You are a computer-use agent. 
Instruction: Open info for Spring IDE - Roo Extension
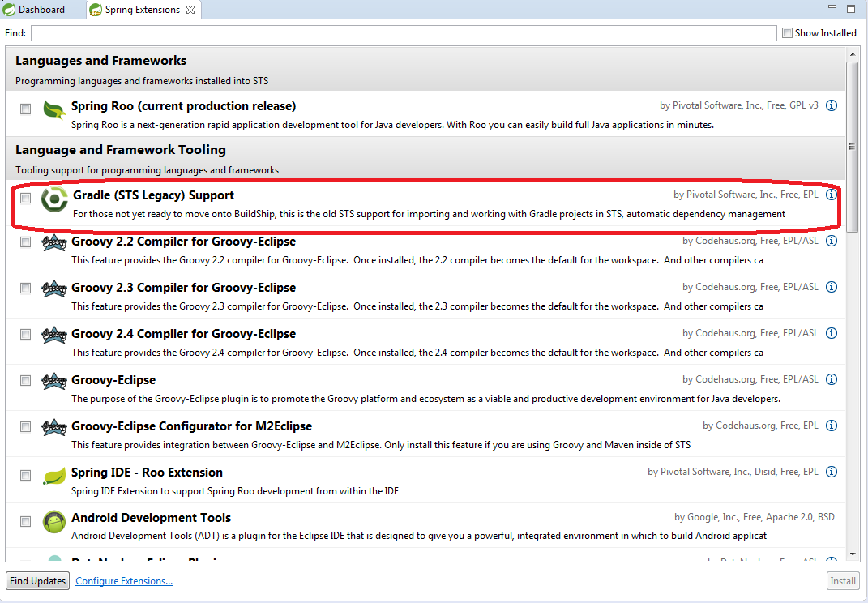(831, 472)
